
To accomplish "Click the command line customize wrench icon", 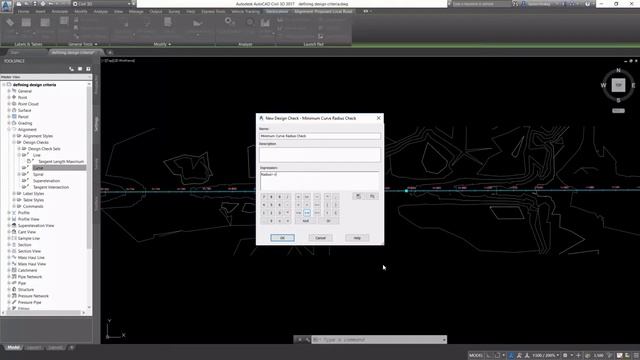I will [307, 340].
